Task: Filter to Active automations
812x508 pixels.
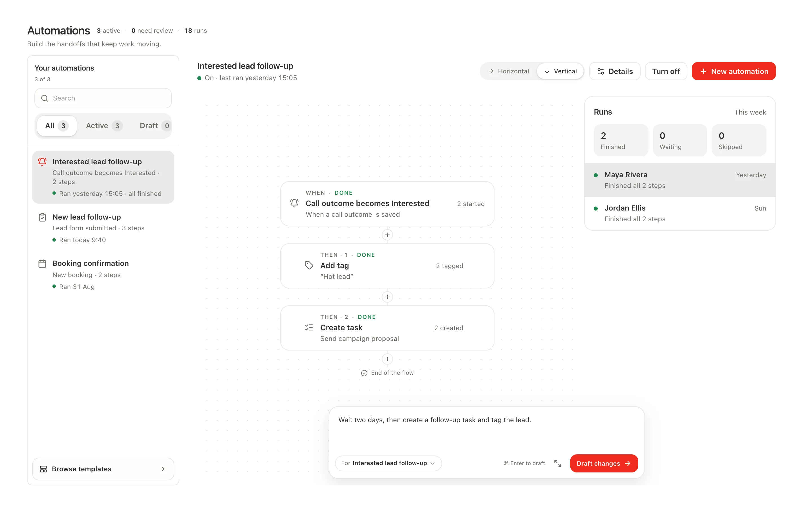Action: 104,126
